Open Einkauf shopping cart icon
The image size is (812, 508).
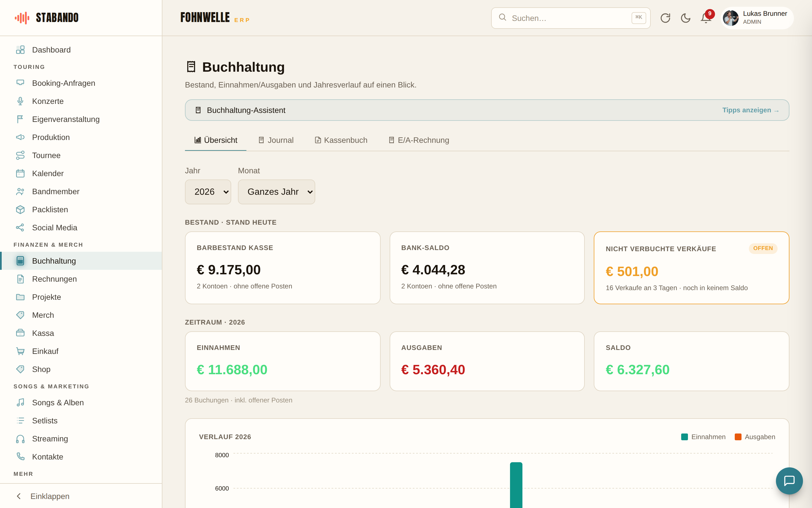(20, 351)
